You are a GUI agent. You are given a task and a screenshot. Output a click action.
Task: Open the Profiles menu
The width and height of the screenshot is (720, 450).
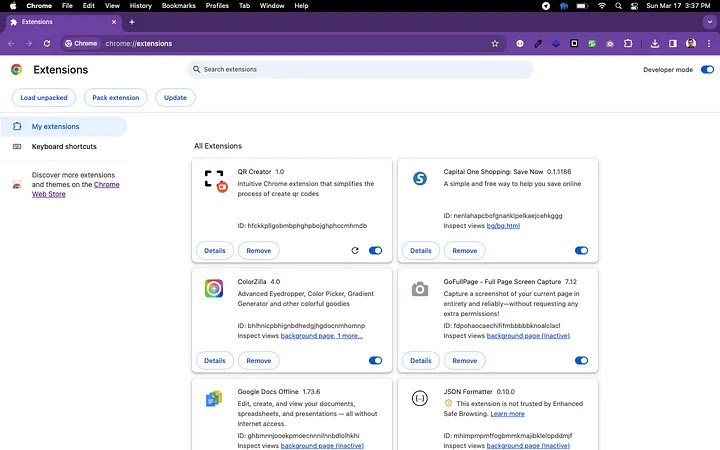[x=217, y=6]
